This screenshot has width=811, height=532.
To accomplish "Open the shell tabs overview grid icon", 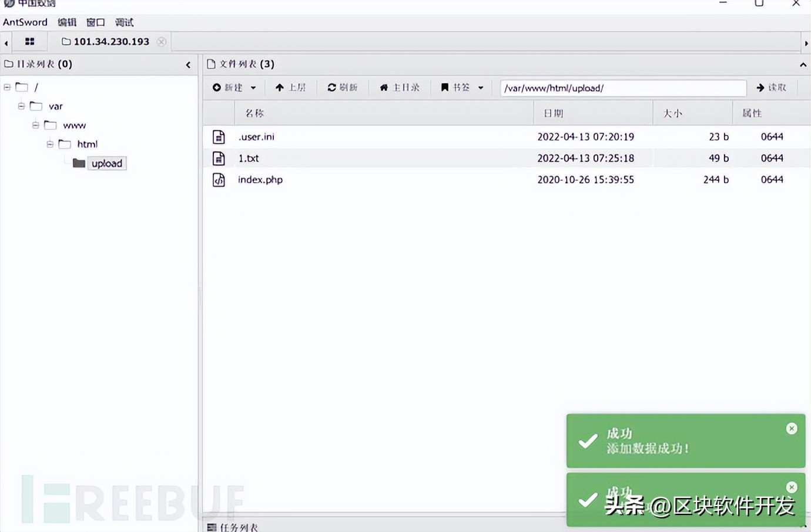I will click(x=29, y=41).
